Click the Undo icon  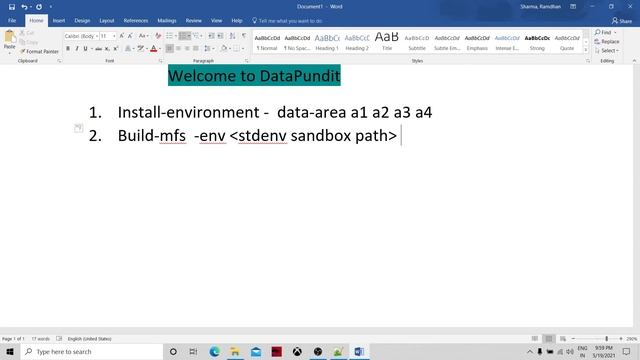(24, 7)
